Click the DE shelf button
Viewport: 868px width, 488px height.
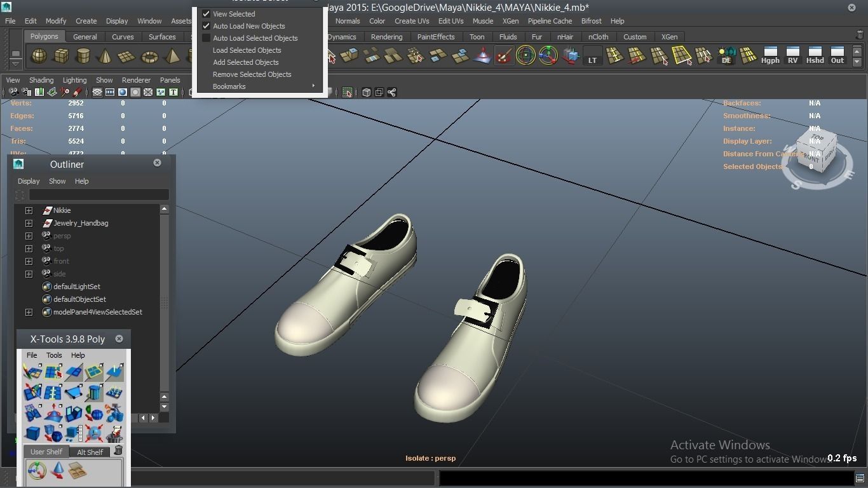coord(726,57)
